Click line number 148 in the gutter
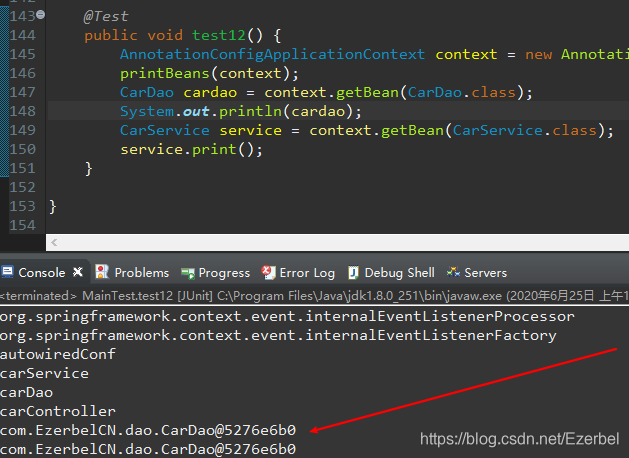The width and height of the screenshot is (629, 458). pos(22,111)
